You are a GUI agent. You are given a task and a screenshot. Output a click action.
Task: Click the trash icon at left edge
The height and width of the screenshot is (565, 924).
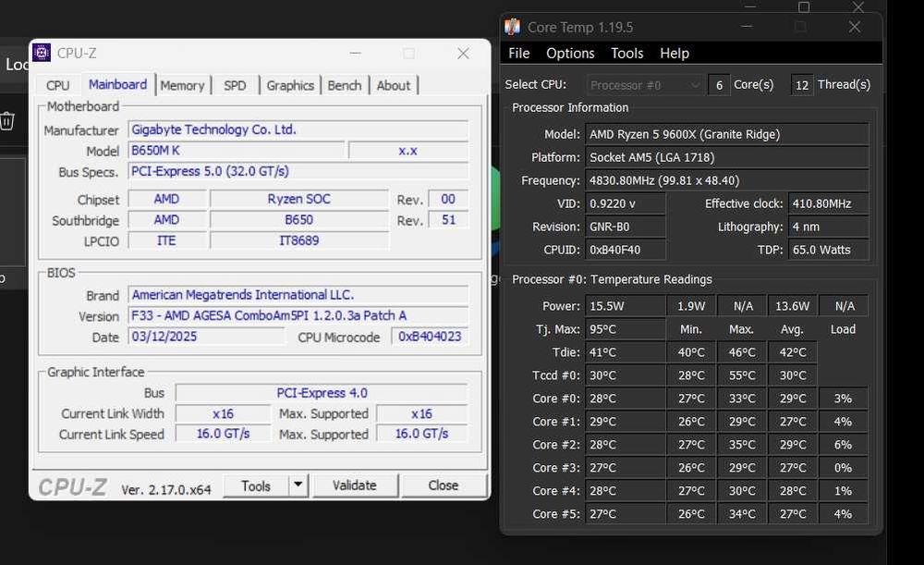point(6,121)
